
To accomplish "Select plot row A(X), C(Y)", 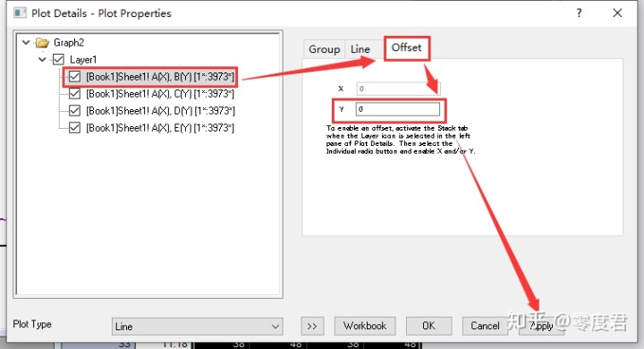I will [160, 94].
